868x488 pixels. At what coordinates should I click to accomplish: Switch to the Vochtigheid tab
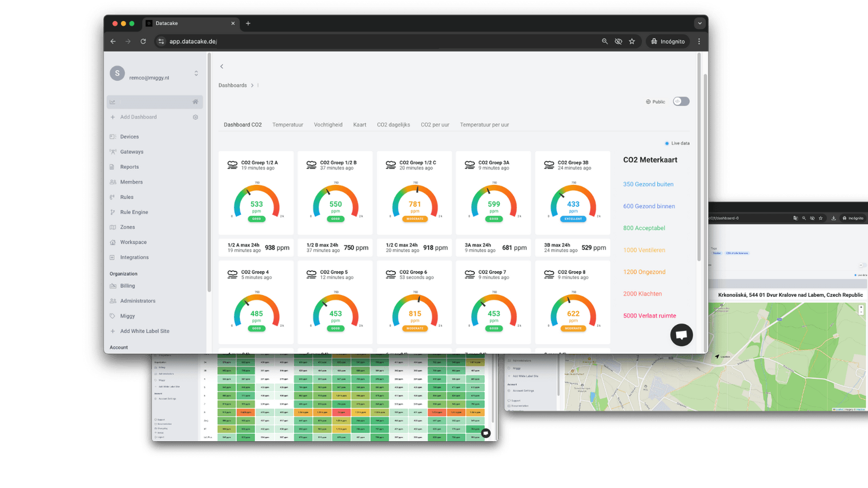click(328, 125)
